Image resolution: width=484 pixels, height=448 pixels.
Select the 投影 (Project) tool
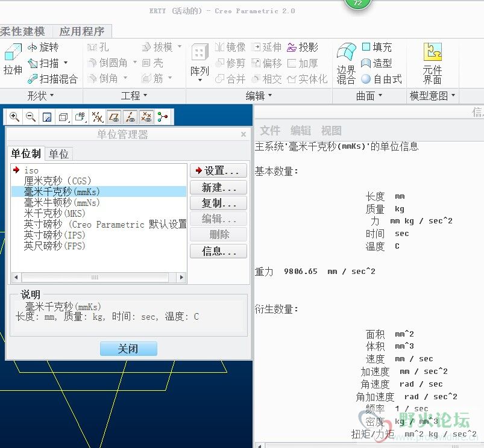303,47
